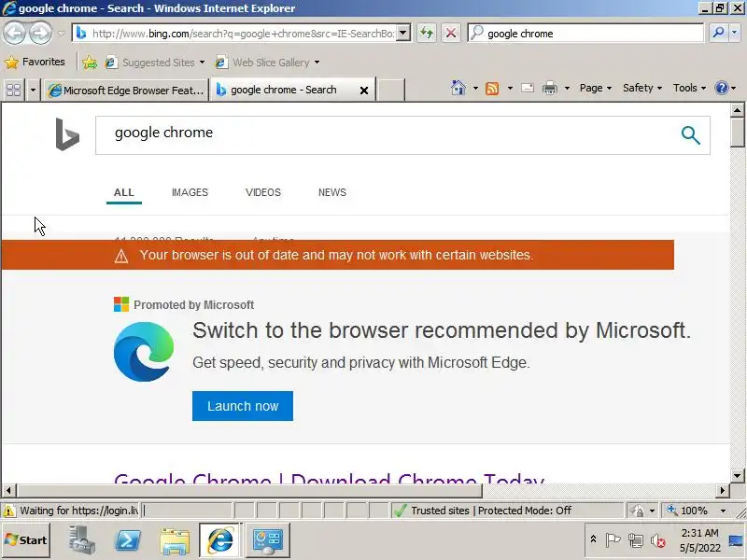Open the Safety menu
The height and width of the screenshot is (560, 747).
click(642, 88)
